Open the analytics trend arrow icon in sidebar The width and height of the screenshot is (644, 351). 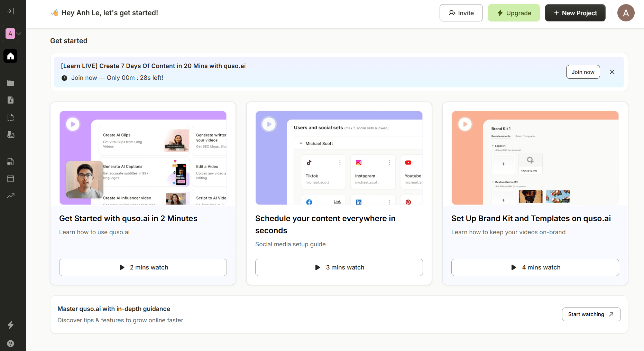point(10,196)
